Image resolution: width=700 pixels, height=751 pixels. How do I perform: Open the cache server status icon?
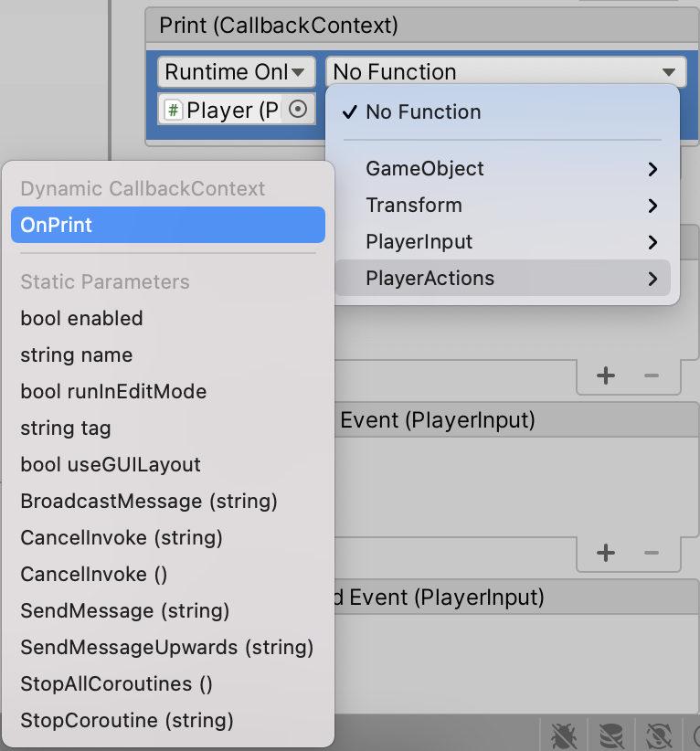coord(610,735)
